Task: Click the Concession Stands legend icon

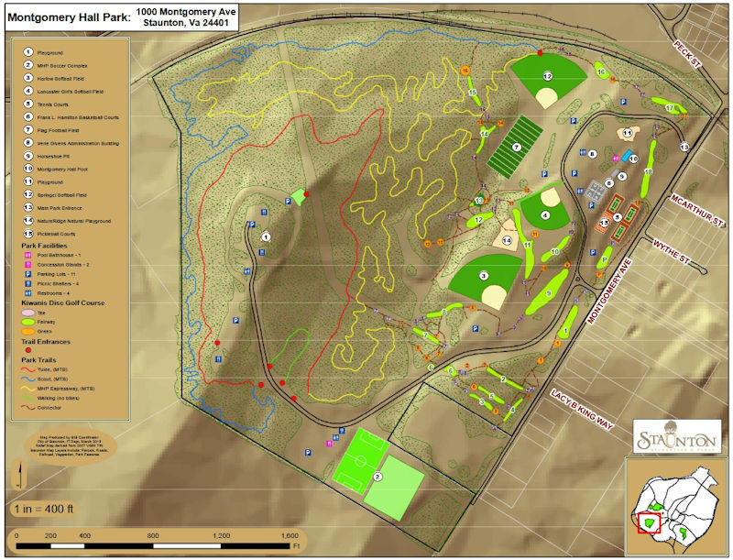Action: 28,262
